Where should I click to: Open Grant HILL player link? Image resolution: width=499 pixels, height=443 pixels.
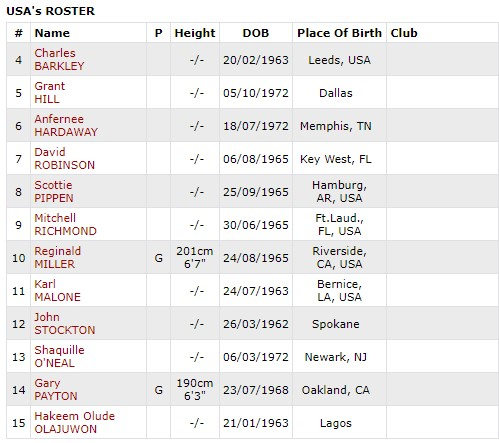[x=49, y=92]
